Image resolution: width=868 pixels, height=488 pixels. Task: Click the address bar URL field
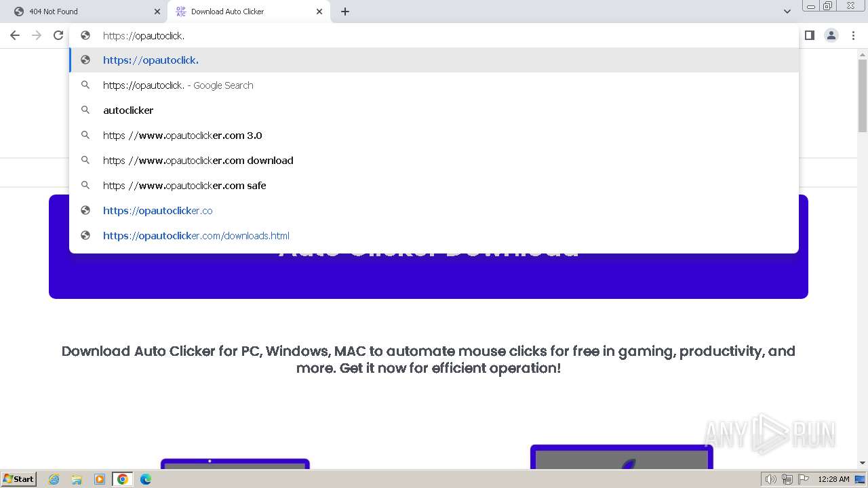434,35
